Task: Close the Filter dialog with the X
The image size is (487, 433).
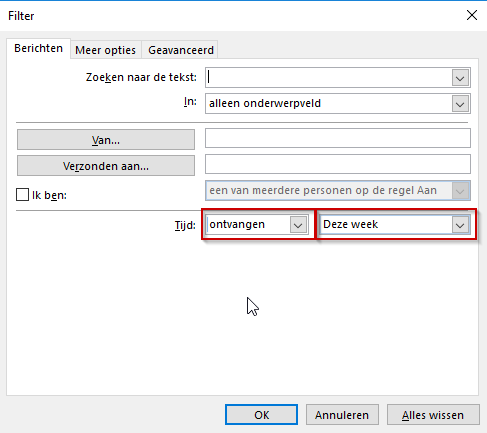Action: click(472, 15)
